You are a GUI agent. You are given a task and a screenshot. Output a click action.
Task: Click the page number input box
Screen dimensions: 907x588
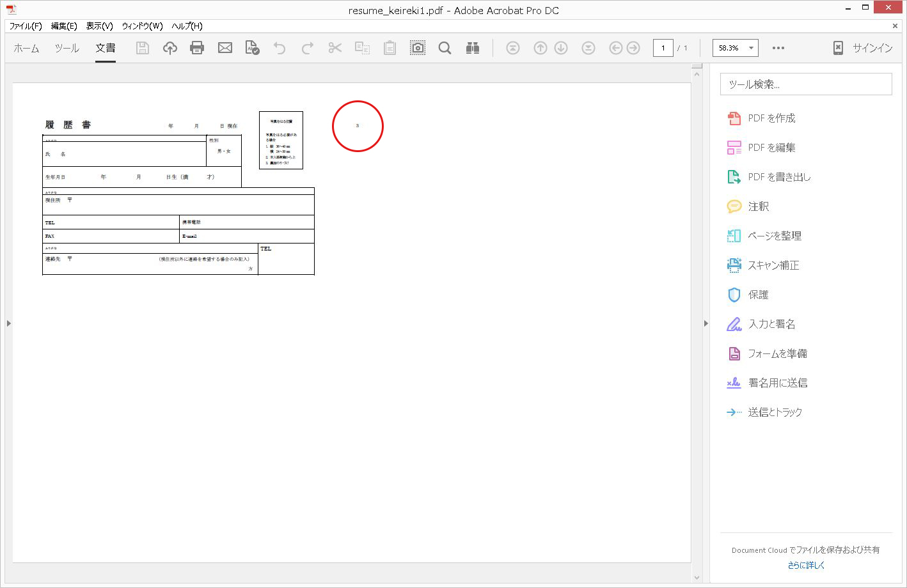[x=663, y=48]
